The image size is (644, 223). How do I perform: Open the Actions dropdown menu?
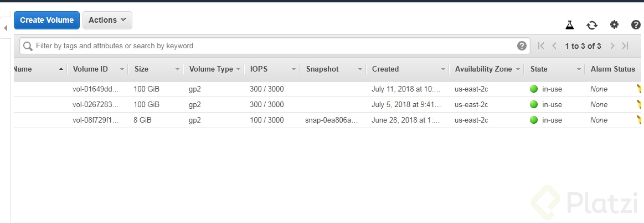(107, 20)
